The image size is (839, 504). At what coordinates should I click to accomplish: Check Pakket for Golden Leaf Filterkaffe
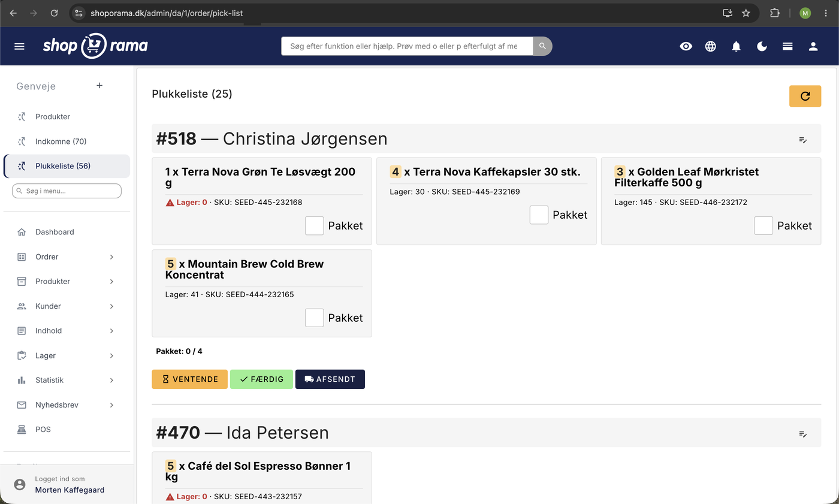pos(763,226)
